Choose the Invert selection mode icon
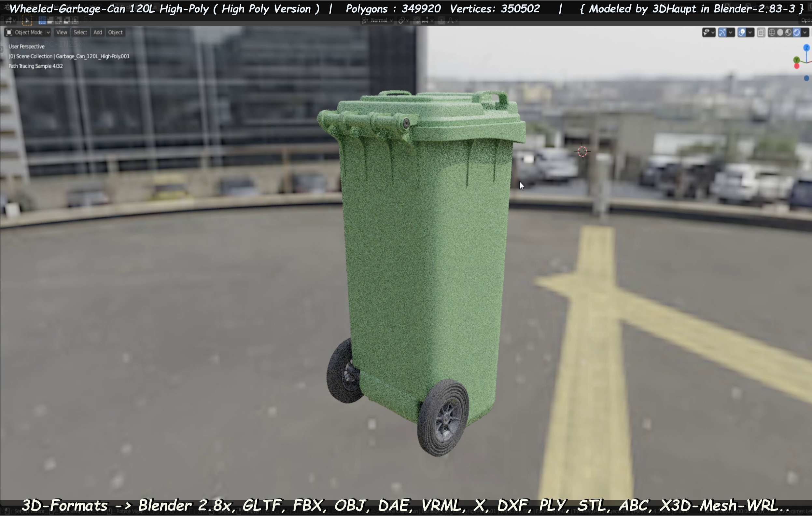The width and height of the screenshot is (812, 516). click(x=66, y=21)
